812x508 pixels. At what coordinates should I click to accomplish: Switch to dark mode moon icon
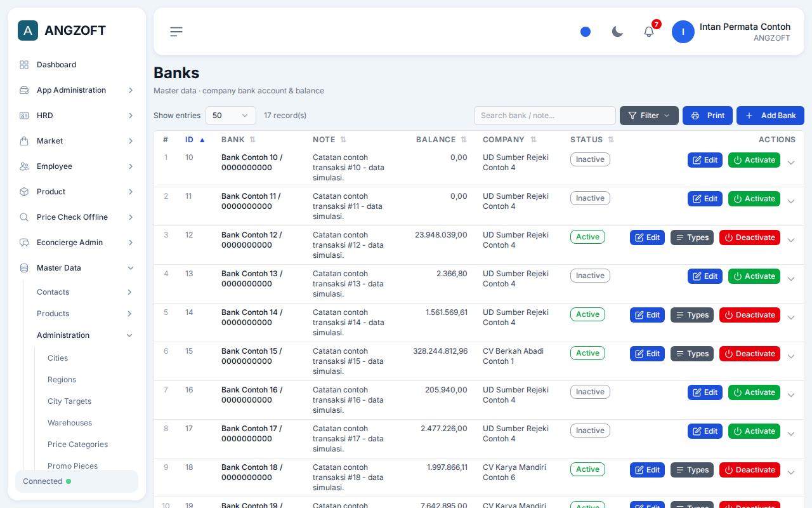tap(617, 32)
